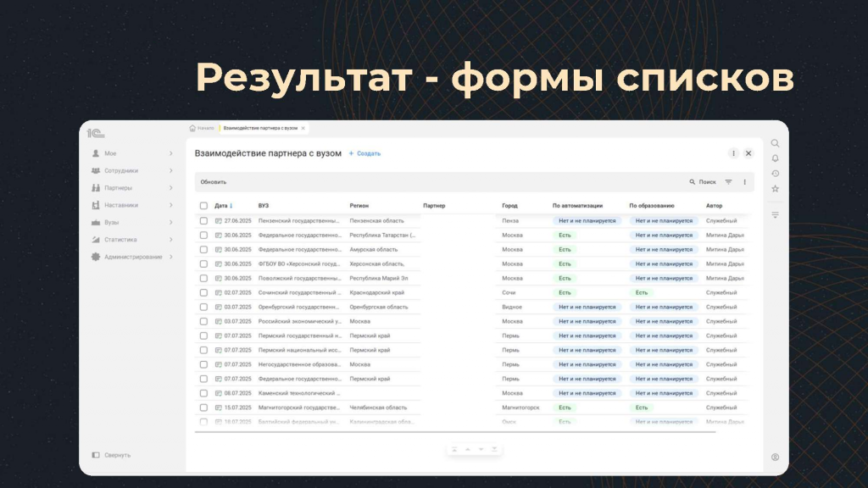Check the row with Оренбургская область
Screen dimensions: 868x488
(x=203, y=307)
